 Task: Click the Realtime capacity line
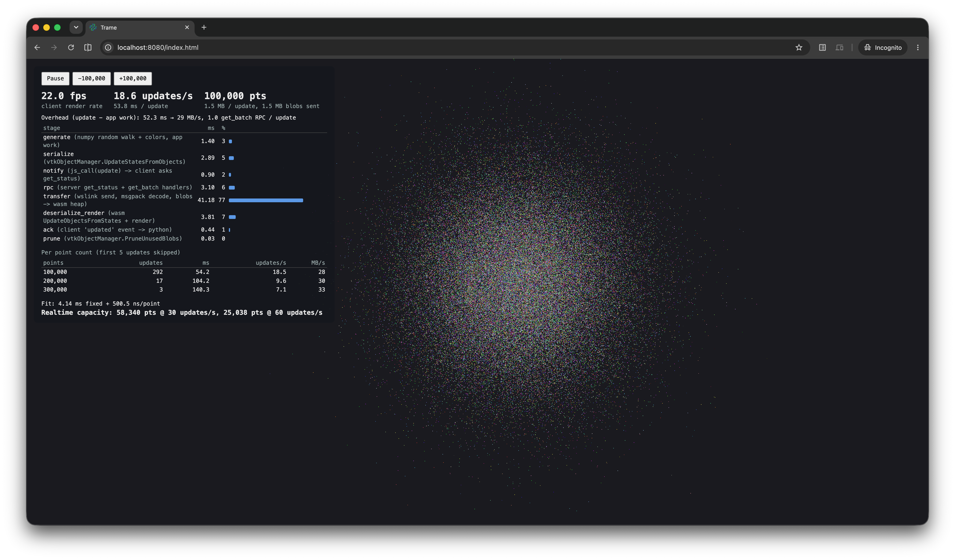(182, 313)
